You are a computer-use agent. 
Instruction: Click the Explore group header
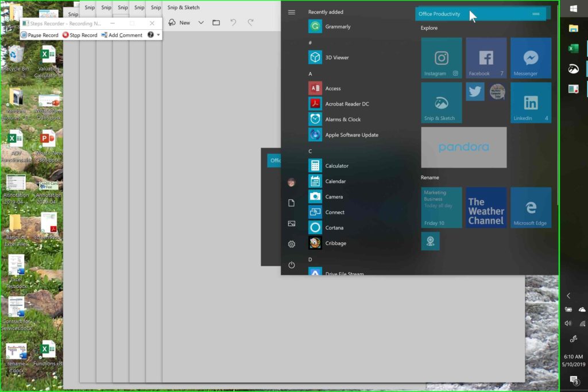[429, 28]
